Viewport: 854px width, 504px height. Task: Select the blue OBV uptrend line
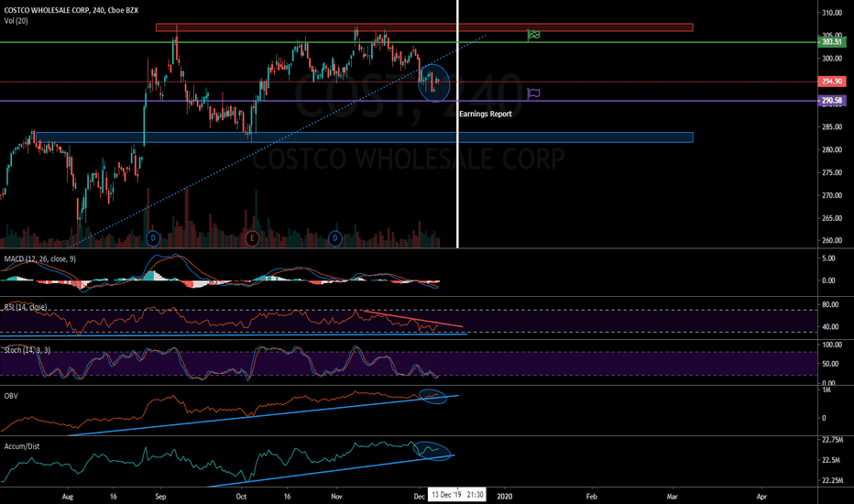coord(263,415)
